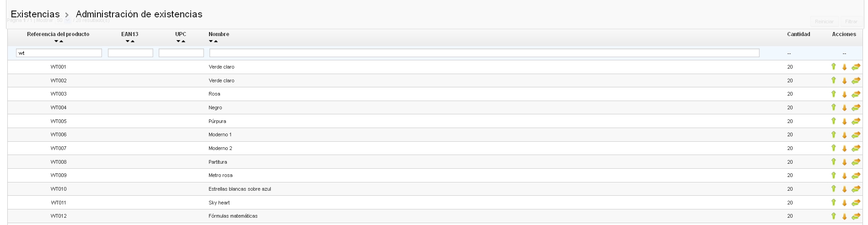Click green up arrow for WT012
Viewport: 868px width, 225px height.
pyautogui.click(x=833, y=216)
